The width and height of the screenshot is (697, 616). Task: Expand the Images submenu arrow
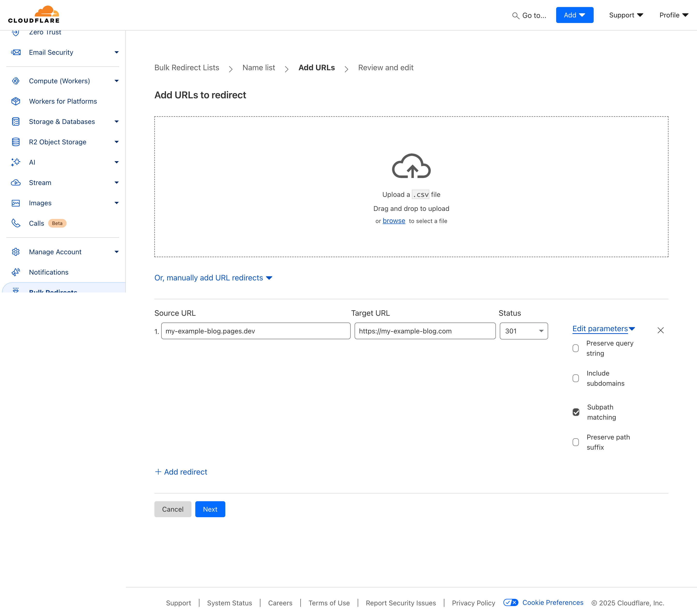pyautogui.click(x=117, y=203)
